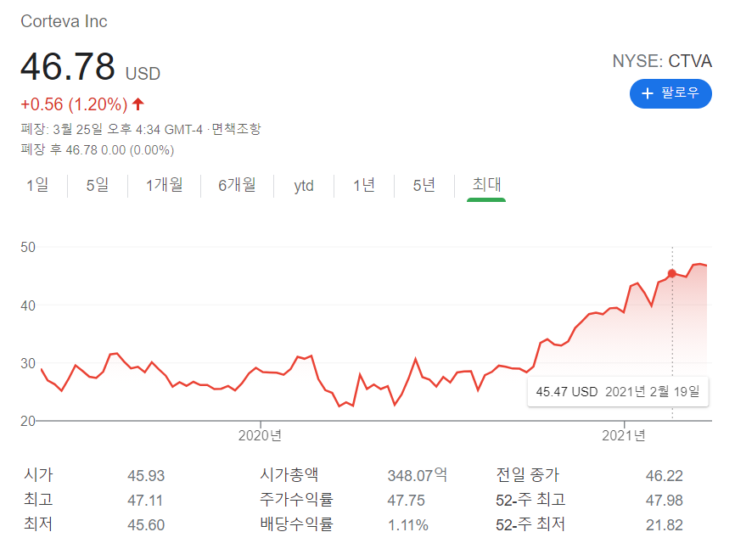The image size is (735, 560).
Task: Select the ytd range tab
Action: [x=304, y=186]
